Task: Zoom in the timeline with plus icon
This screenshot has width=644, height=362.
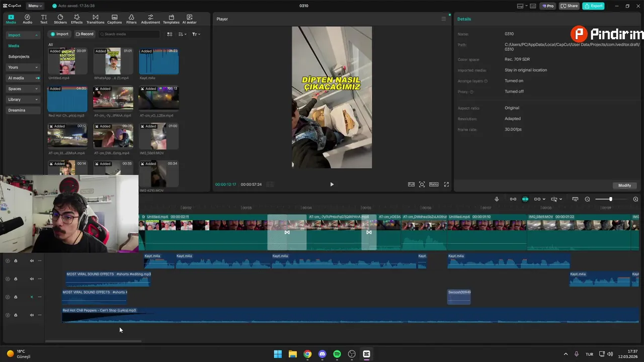Action: (x=635, y=199)
